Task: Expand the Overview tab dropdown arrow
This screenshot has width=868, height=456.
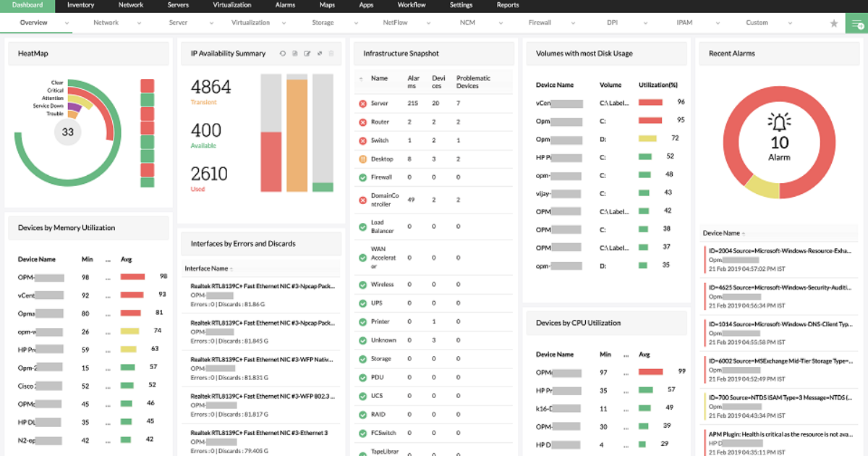Action: tap(67, 23)
